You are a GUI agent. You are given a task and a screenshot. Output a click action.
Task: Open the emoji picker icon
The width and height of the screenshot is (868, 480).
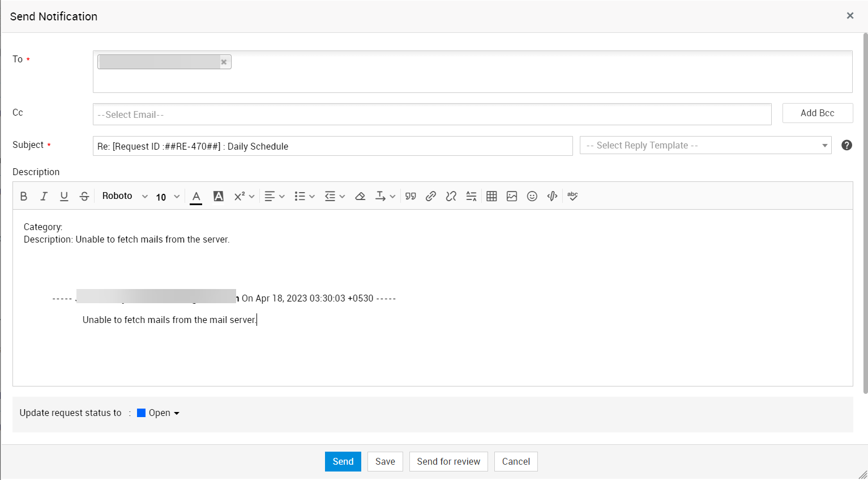pos(532,196)
